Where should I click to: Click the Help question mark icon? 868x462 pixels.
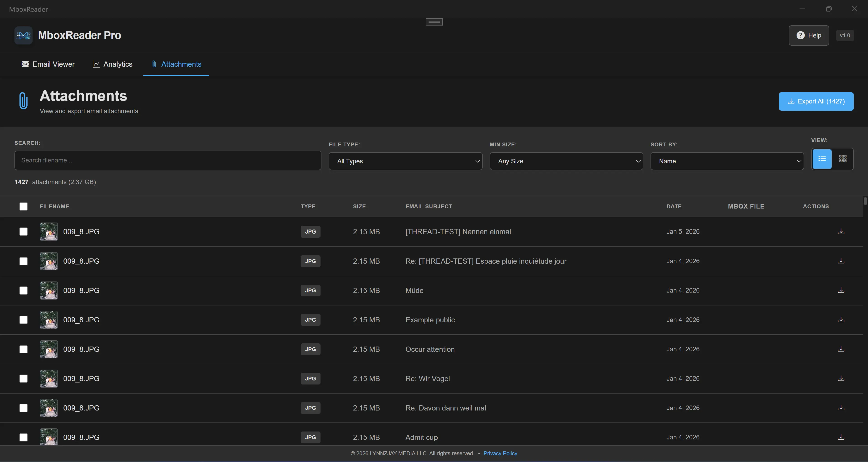(801, 35)
